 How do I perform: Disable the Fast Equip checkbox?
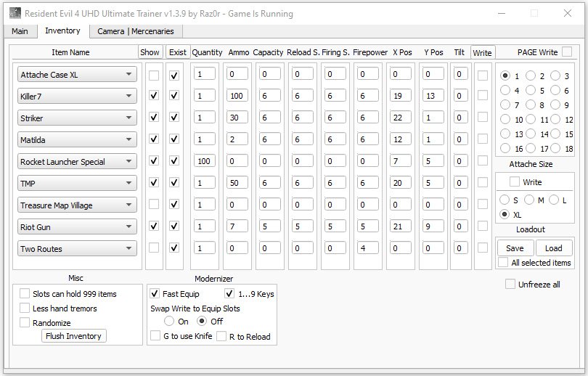155,293
